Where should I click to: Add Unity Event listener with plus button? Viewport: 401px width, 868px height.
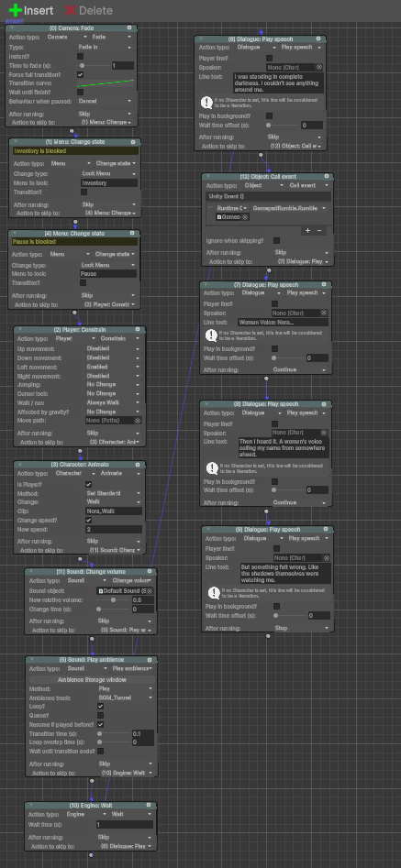(308, 230)
